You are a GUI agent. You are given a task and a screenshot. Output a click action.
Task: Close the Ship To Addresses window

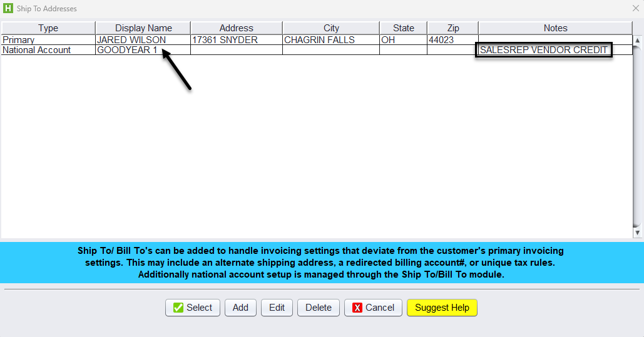pos(635,8)
